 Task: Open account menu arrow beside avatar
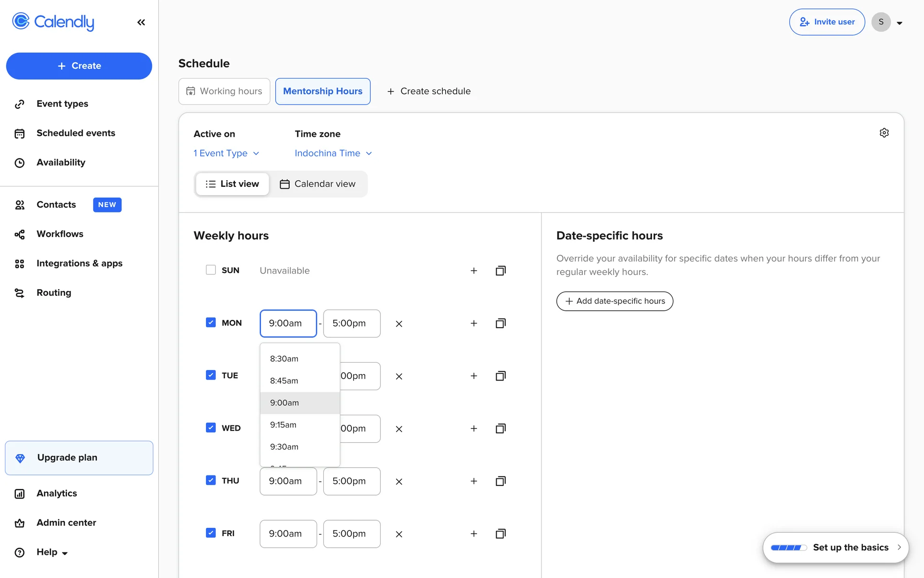pyautogui.click(x=899, y=23)
